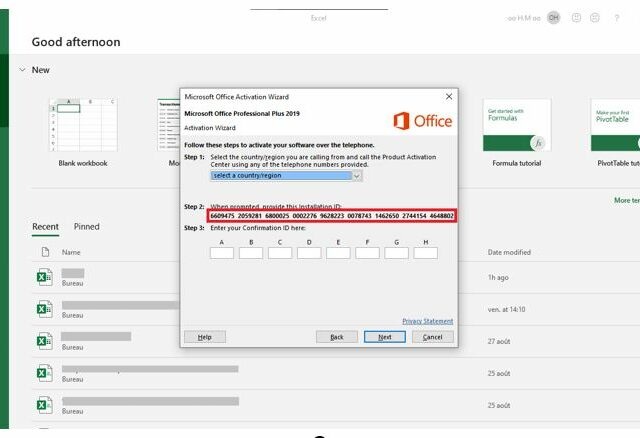
Task: Click the Back button in wizard
Action: [337, 337]
